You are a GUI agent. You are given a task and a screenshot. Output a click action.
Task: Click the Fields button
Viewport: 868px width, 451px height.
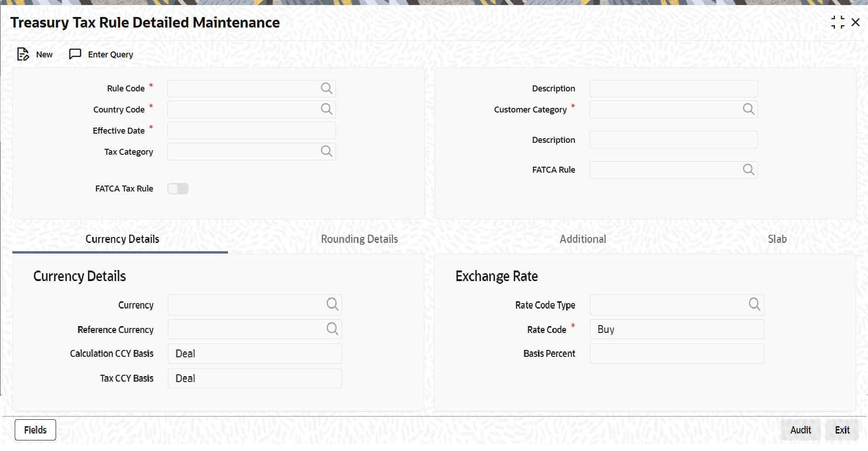click(35, 430)
